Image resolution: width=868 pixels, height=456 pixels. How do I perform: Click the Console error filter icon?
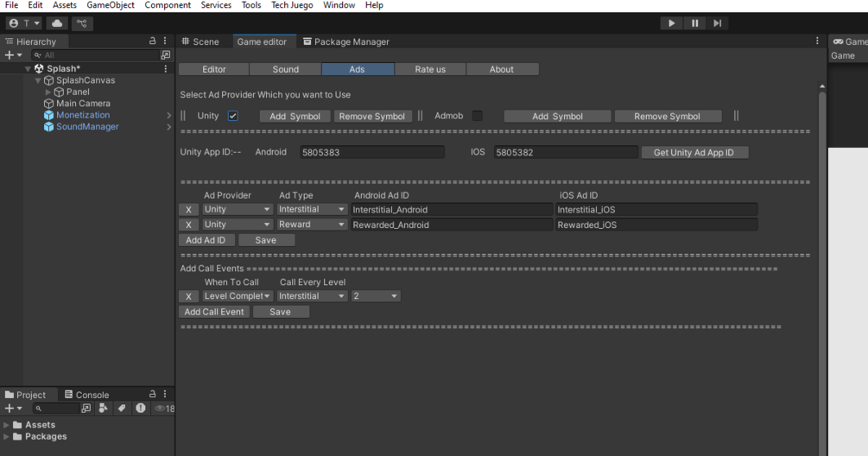pyautogui.click(x=141, y=408)
